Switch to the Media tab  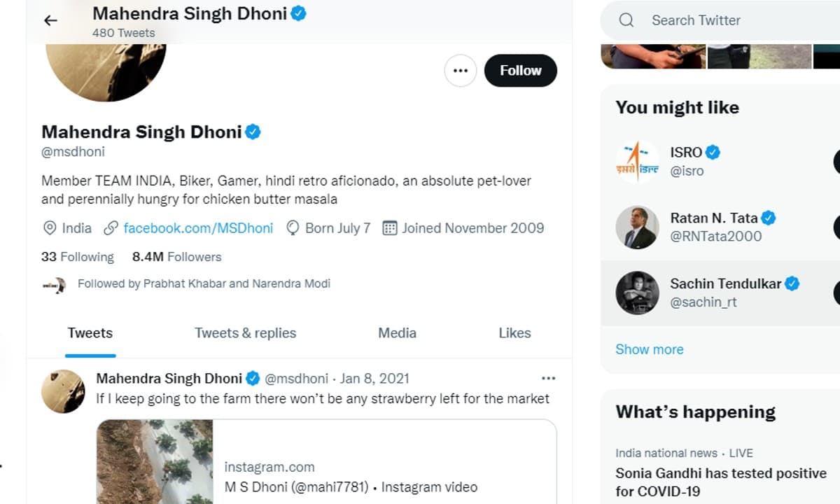pyautogui.click(x=397, y=333)
